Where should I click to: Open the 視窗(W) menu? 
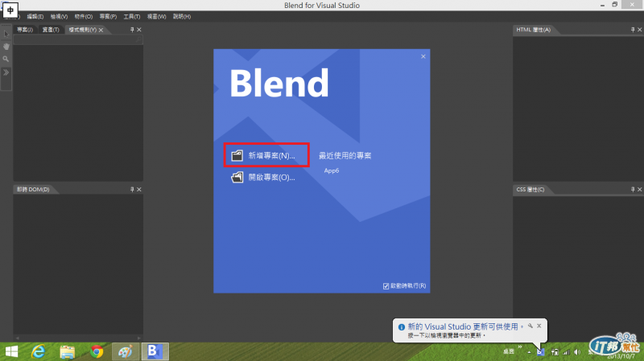coord(156,16)
